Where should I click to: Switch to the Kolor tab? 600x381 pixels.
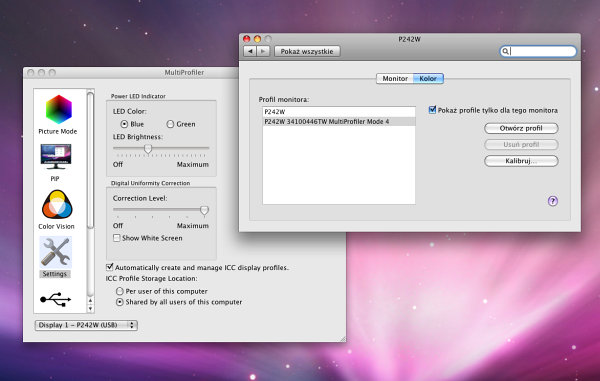click(x=428, y=78)
